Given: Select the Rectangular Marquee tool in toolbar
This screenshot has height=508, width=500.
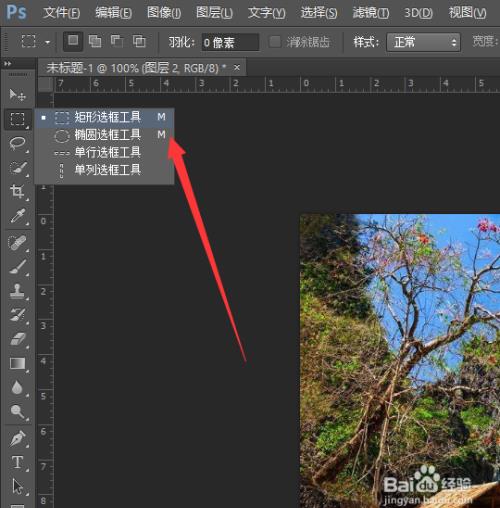Looking at the screenshot, I should [17, 119].
